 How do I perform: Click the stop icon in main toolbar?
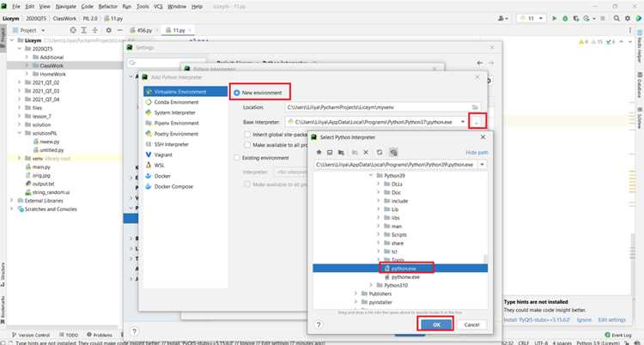pos(603,19)
